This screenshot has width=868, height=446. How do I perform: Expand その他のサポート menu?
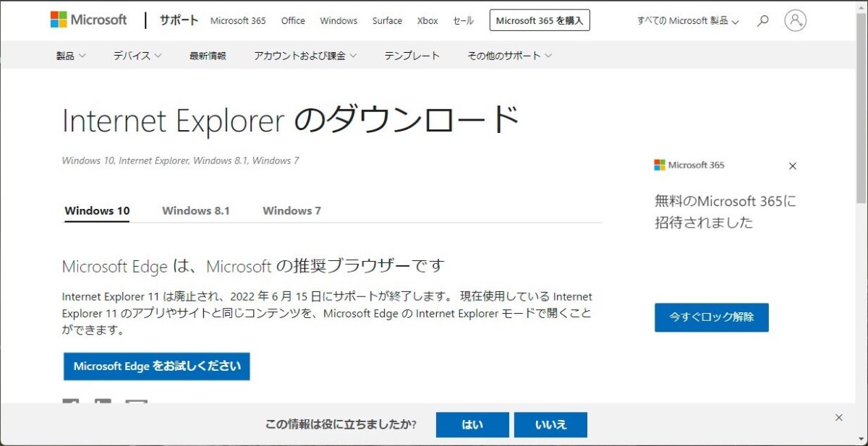(x=509, y=56)
